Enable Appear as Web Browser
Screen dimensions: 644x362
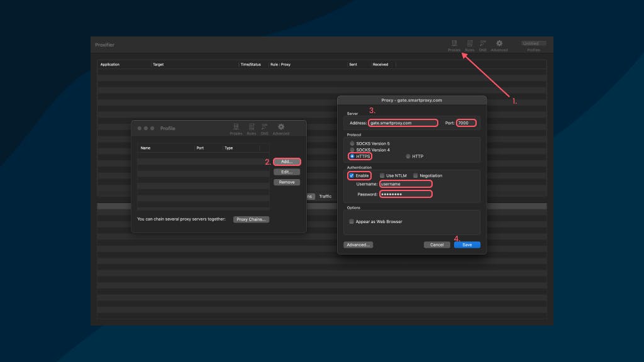(x=351, y=222)
